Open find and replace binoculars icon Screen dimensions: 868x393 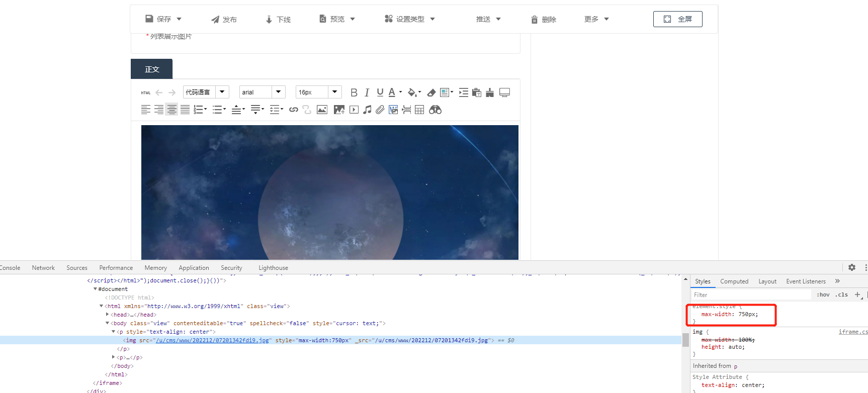435,110
